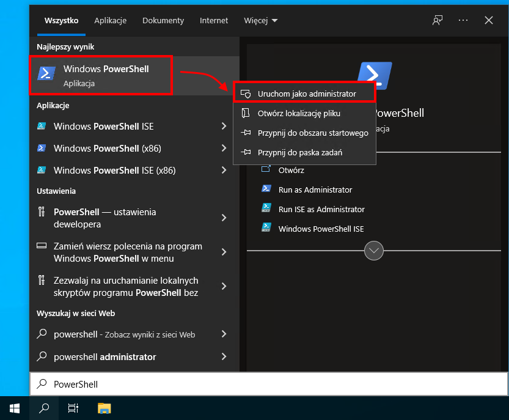The width and height of the screenshot is (509, 420).
Task: Click the icon beside 'Zezwalaj na uruchamianie lokalnych'
Action: click(42, 280)
